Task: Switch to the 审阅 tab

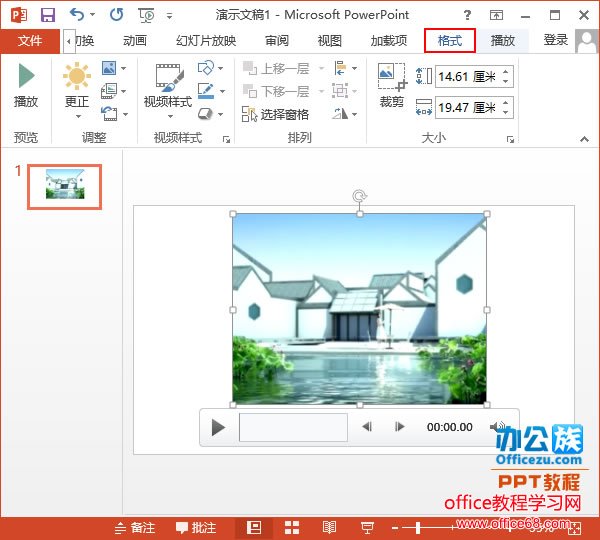Action: coord(277,41)
